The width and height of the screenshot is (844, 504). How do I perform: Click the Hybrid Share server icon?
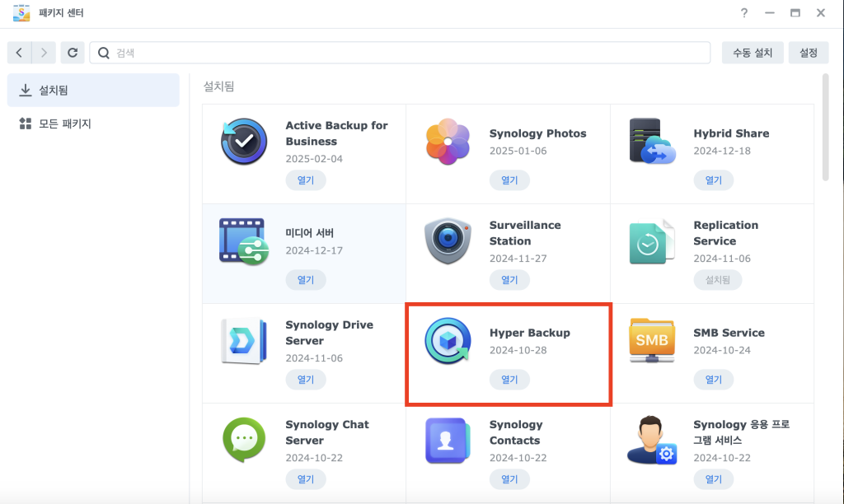[x=652, y=141]
